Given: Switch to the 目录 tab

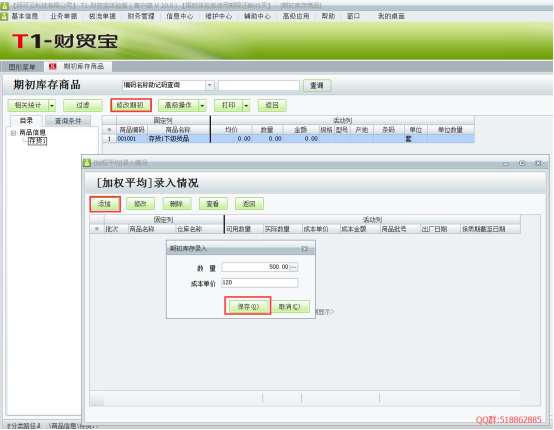Looking at the screenshot, I should [x=26, y=121].
